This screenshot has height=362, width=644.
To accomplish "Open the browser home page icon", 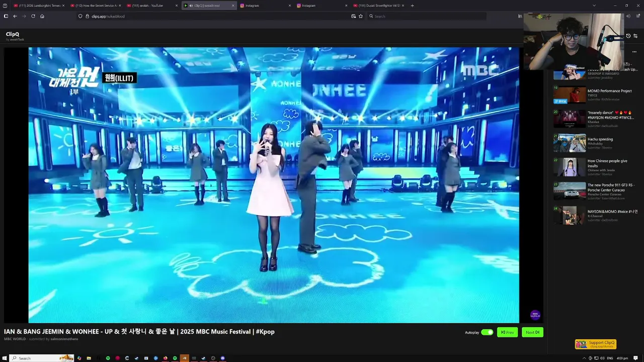I will pos(42,16).
